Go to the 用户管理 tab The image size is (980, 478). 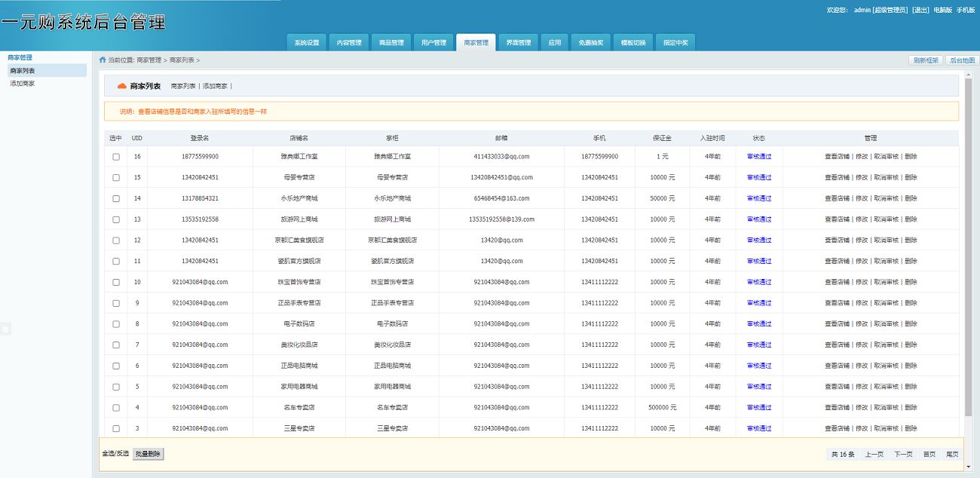pyautogui.click(x=433, y=42)
